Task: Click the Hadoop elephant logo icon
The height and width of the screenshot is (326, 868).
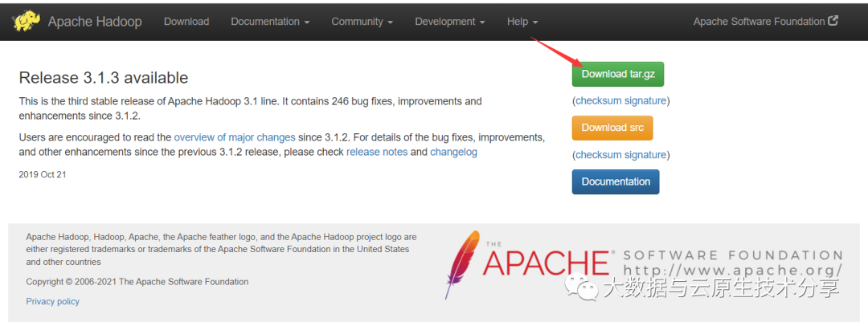Action: [x=27, y=22]
